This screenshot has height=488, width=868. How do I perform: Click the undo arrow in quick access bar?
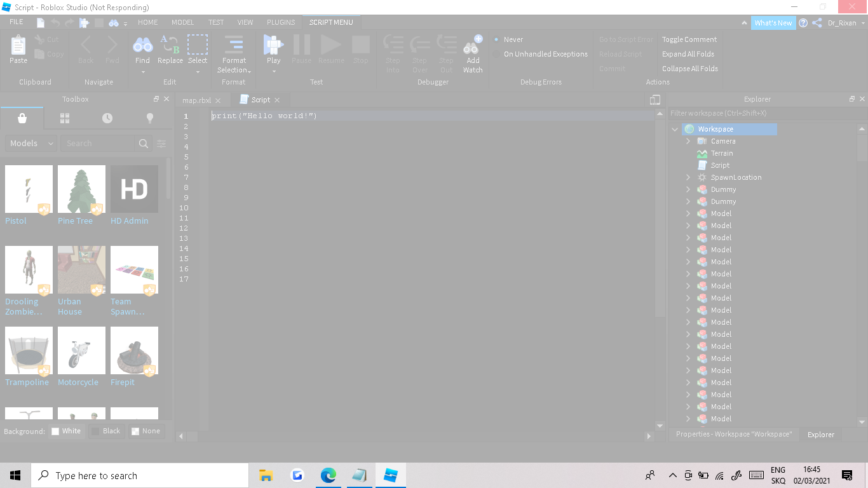55,22
